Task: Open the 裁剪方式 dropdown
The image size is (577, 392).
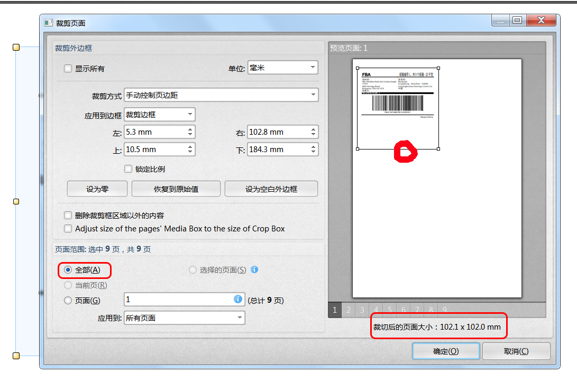Action: click(x=221, y=95)
